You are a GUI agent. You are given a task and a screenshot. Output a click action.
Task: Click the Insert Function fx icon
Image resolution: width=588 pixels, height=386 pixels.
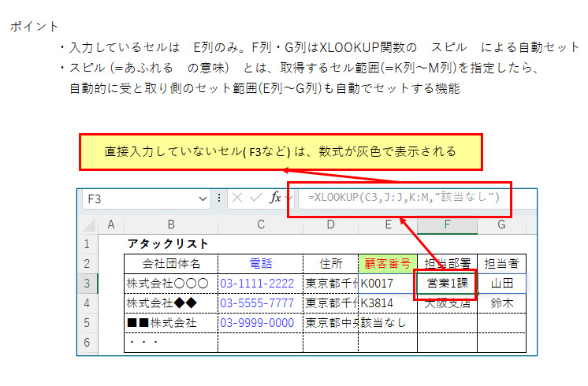[x=276, y=198]
